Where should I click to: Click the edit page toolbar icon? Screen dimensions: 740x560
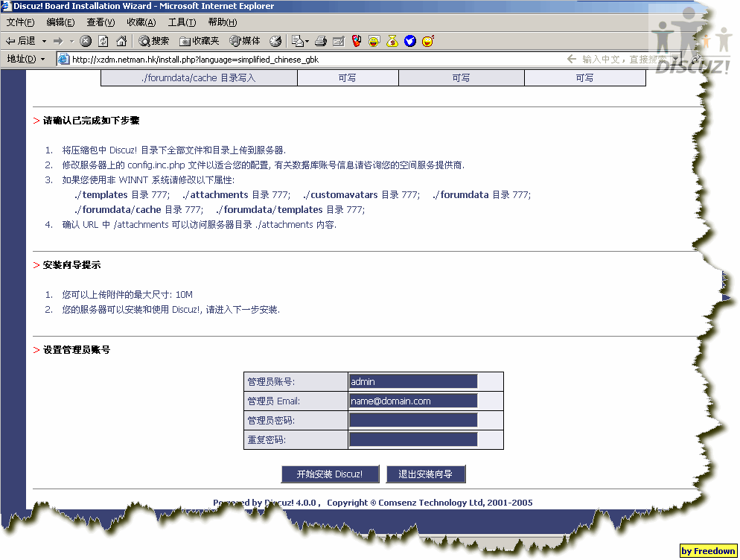point(339,41)
